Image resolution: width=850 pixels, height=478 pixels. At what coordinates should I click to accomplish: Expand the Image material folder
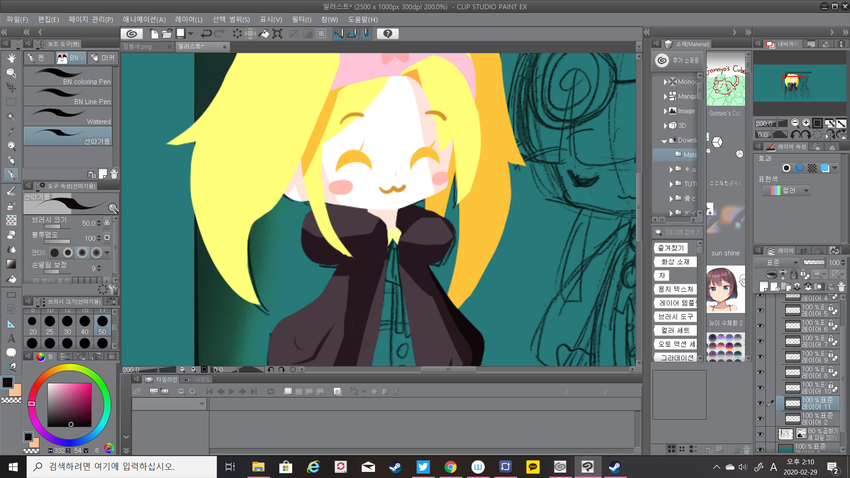[665, 111]
